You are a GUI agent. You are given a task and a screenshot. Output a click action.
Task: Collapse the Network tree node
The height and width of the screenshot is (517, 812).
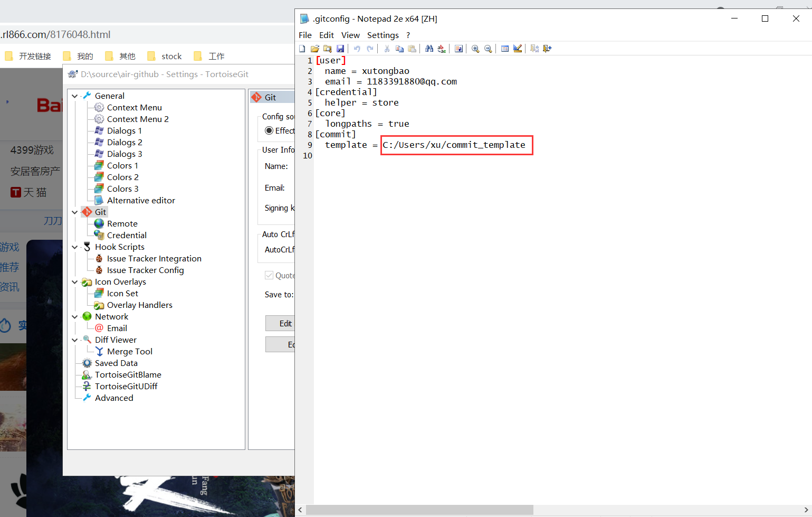[x=75, y=317]
